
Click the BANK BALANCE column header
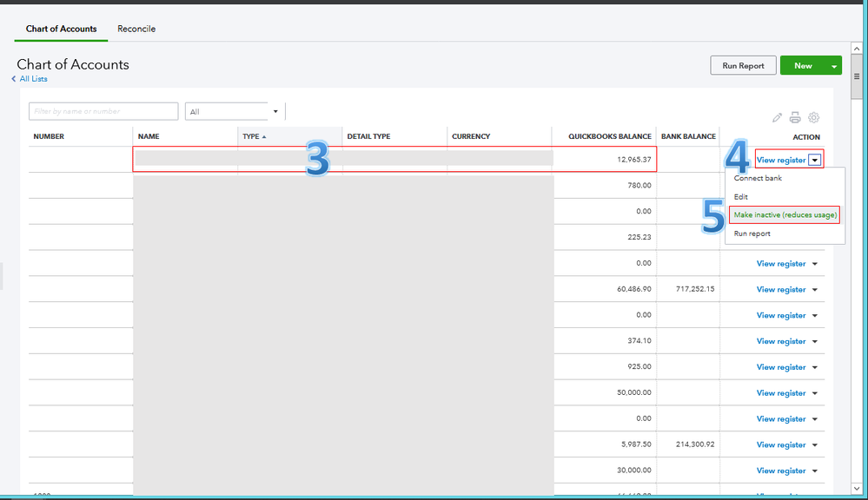688,136
